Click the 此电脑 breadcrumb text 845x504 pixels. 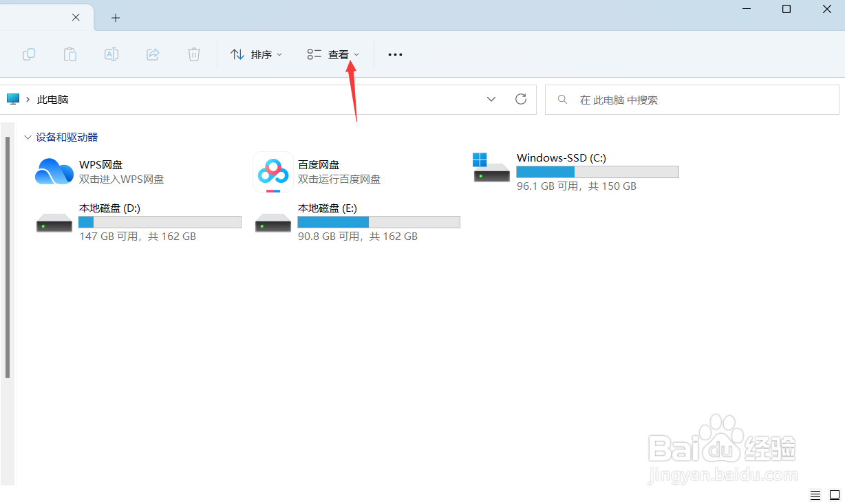(53, 100)
